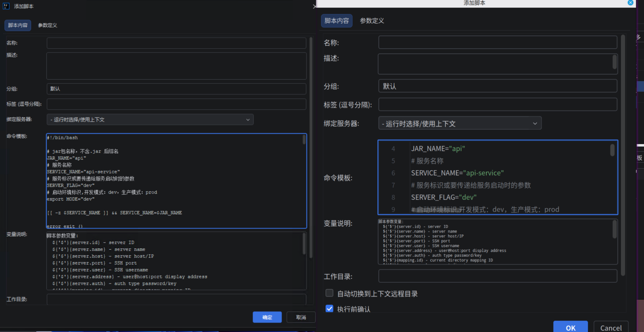Click the IntelliJ logo icon in left dialog title
Viewport: 644px width, 332px height.
pos(6,6)
